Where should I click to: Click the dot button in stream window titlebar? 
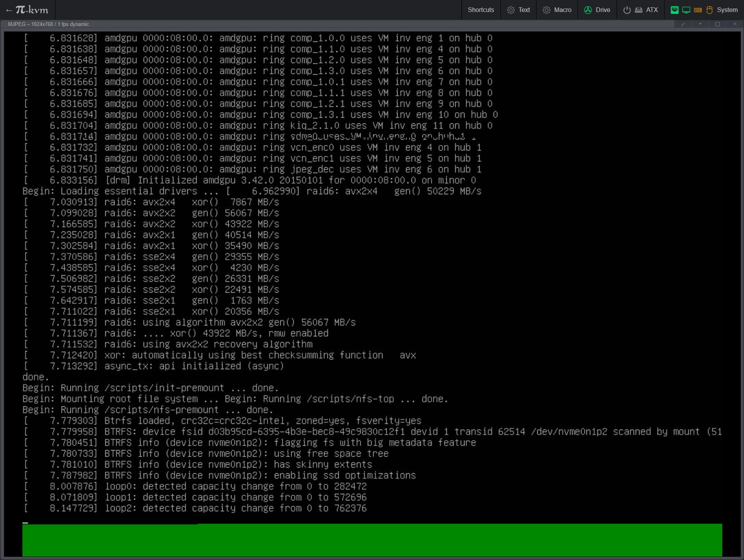pos(700,24)
